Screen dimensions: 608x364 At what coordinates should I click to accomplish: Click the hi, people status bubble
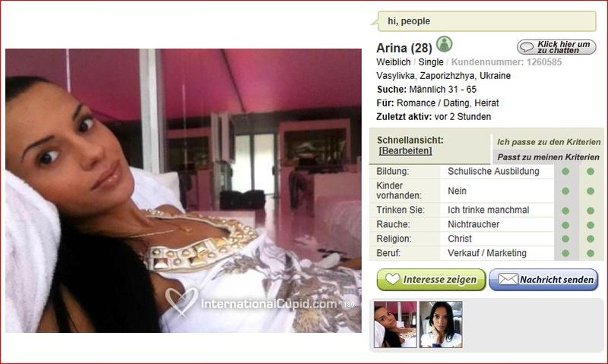click(x=486, y=21)
